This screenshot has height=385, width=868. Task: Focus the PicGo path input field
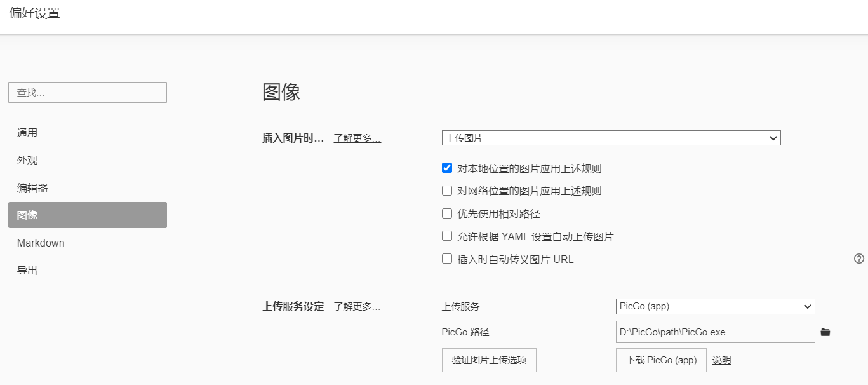coord(715,332)
